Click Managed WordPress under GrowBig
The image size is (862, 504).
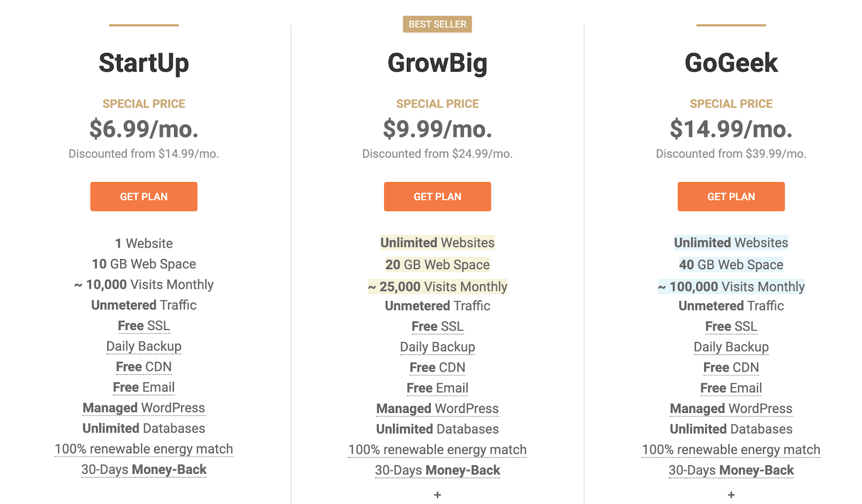(437, 409)
